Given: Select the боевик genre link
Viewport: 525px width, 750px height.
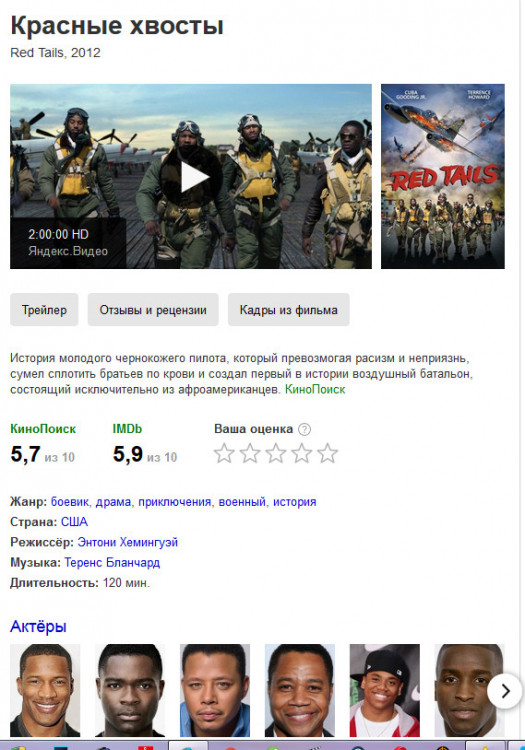Looking at the screenshot, I should point(70,502).
